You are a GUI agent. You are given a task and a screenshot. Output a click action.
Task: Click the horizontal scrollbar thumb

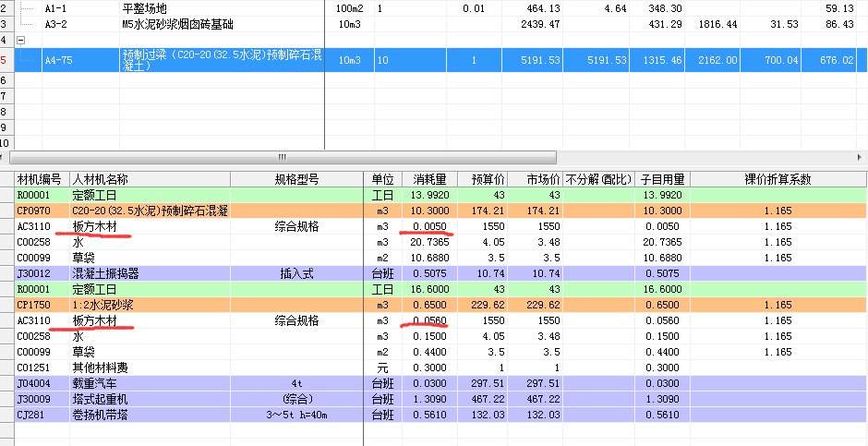[283, 157]
